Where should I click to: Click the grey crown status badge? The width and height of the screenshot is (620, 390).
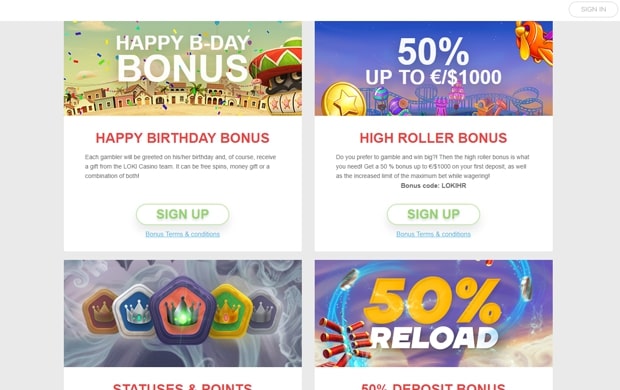coord(264,311)
